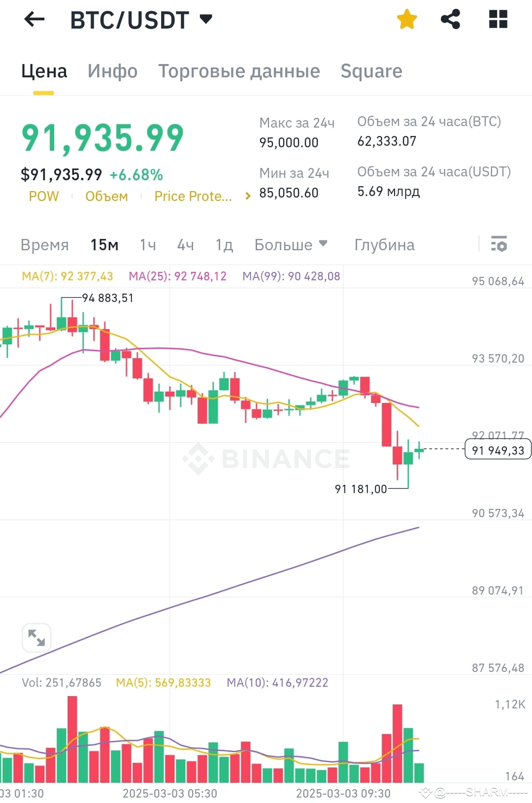532x803 pixels.
Task: Toggle the MA(25) indicator label
Action: click(x=177, y=276)
